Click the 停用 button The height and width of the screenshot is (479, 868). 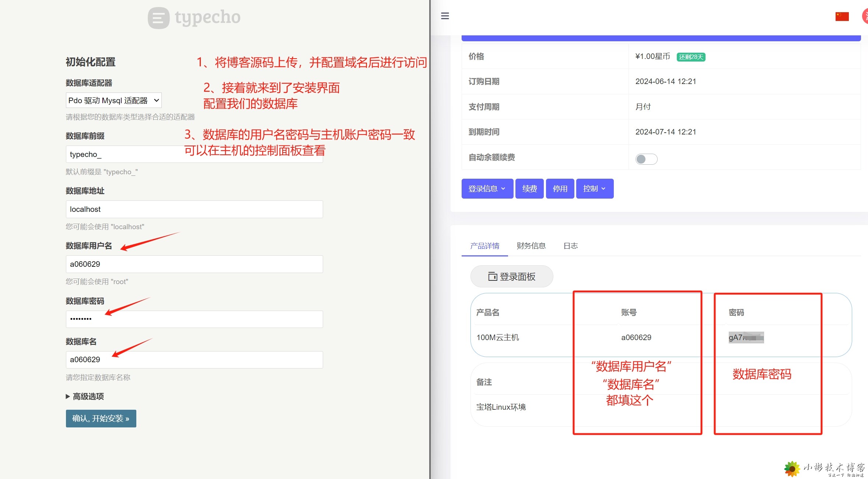[x=560, y=189]
